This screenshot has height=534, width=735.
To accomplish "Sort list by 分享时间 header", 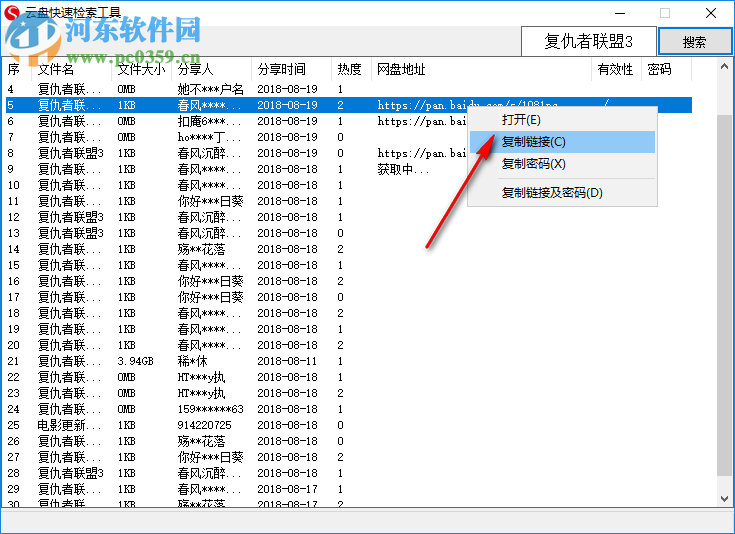I will coord(292,69).
